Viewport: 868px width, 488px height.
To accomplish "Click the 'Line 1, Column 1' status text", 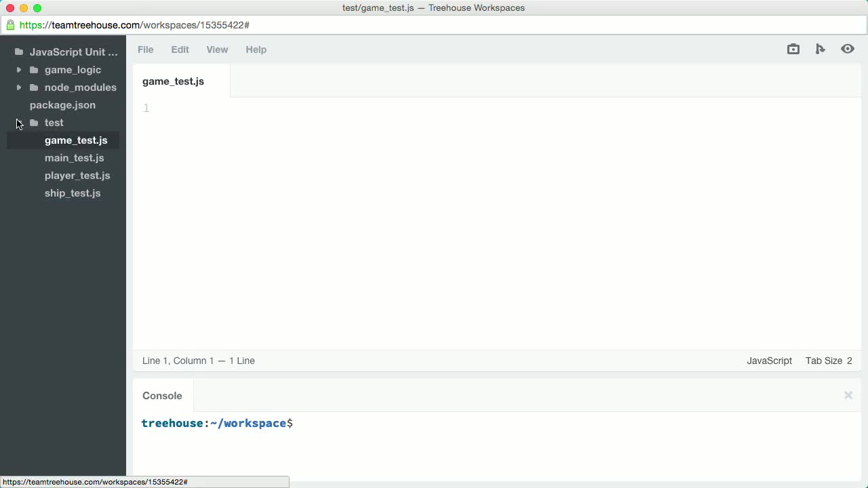I will click(x=178, y=361).
